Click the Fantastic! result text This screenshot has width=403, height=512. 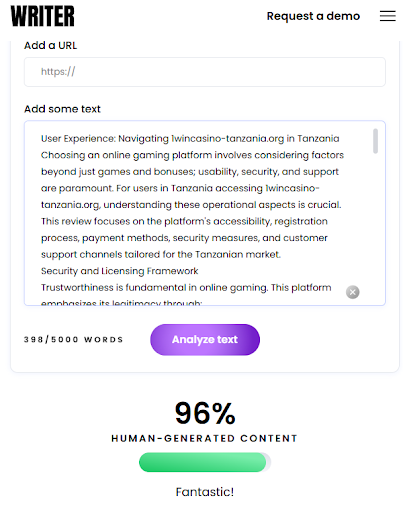pos(205,492)
